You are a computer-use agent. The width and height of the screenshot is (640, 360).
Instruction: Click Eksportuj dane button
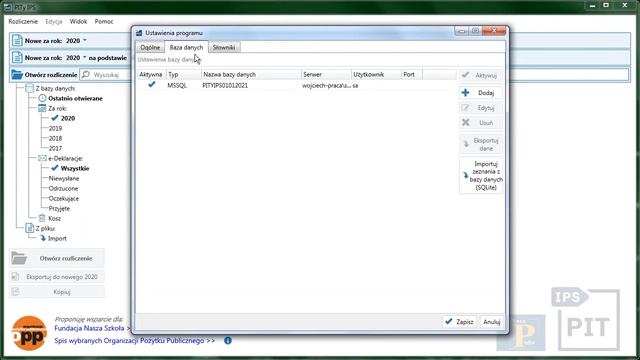tap(481, 144)
